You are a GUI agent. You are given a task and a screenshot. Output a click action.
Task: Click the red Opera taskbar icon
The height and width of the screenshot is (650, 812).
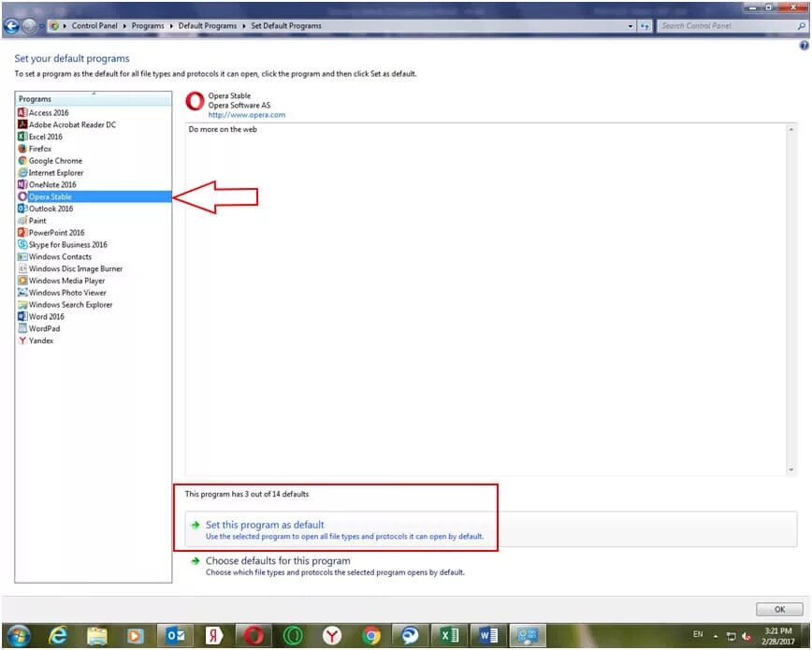coord(254,635)
